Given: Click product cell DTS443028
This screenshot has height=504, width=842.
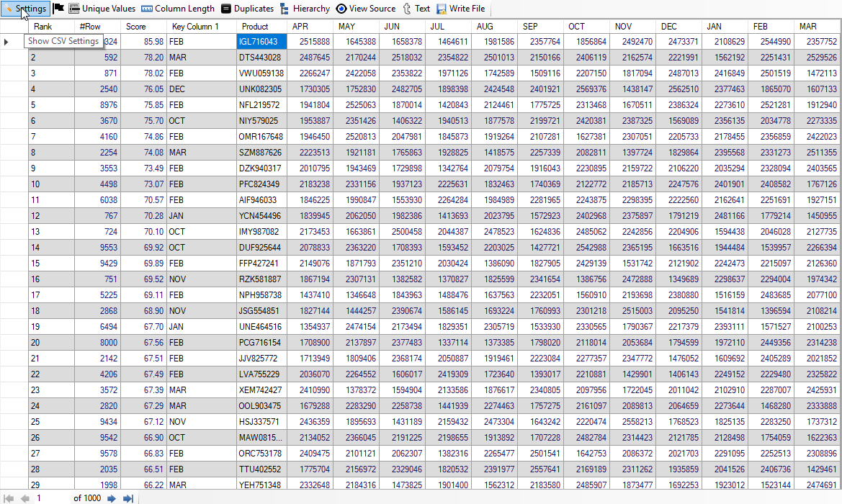Looking at the screenshot, I should pos(261,58).
